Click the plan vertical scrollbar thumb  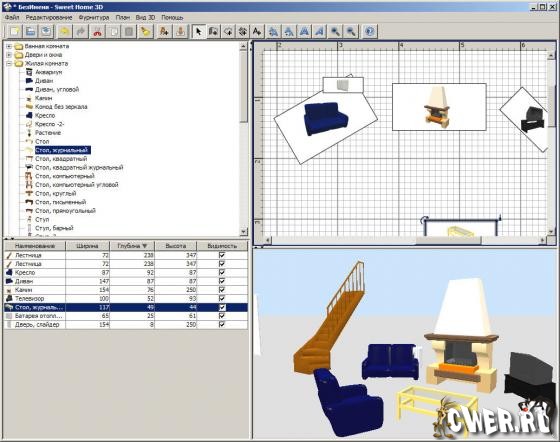[551, 106]
